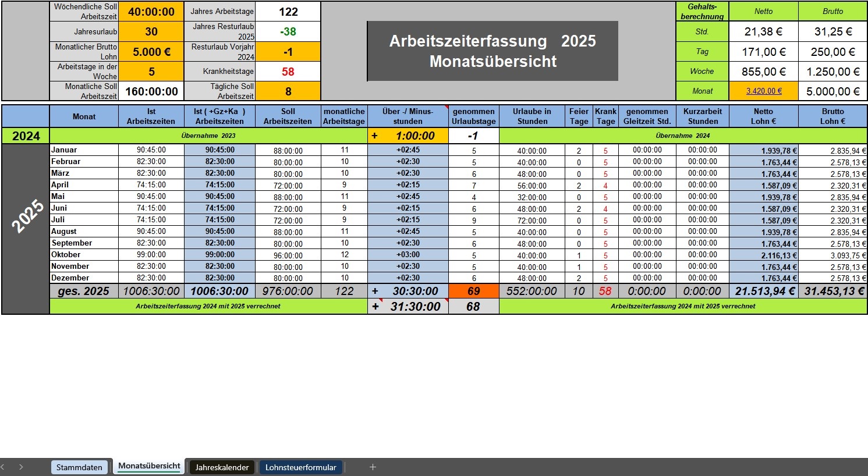Open the Lohnsteuerformular sheet tab
The width and height of the screenshot is (868, 476).
point(300,467)
